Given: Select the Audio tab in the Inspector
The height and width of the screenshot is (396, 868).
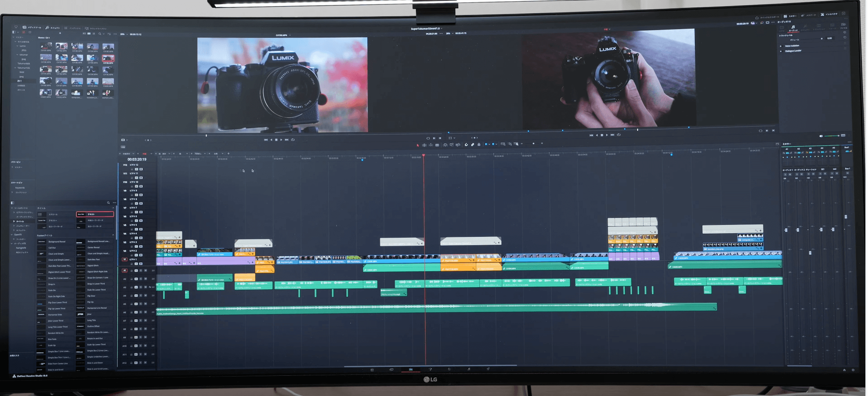Looking at the screenshot, I should [793, 28].
